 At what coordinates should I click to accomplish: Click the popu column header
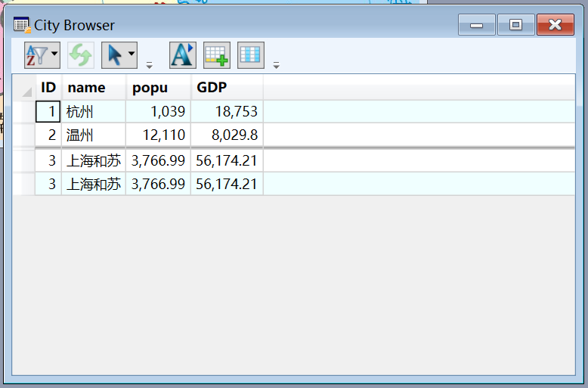(159, 88)
